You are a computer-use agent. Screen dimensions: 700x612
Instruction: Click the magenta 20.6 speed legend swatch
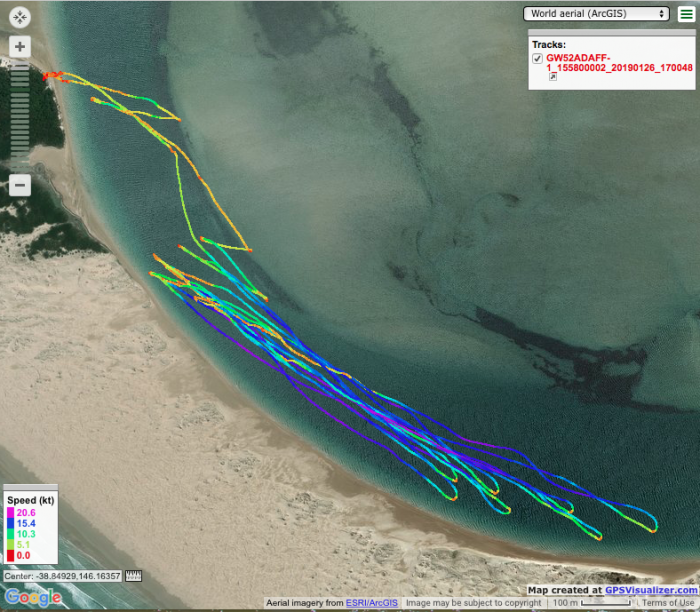tap(11, 512)
